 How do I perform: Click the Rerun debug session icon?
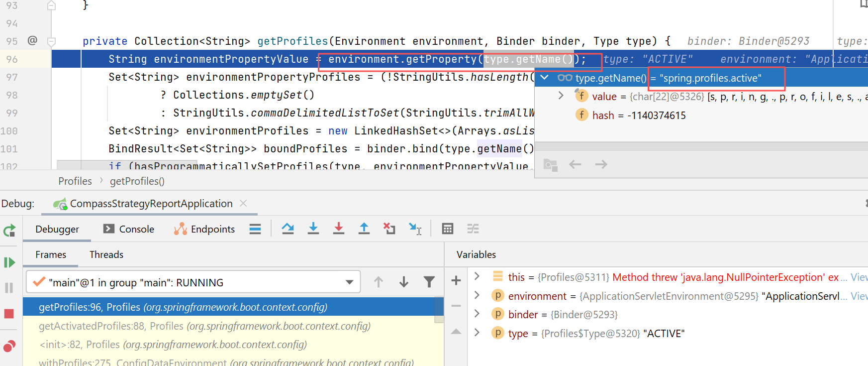tap(9, 231)
